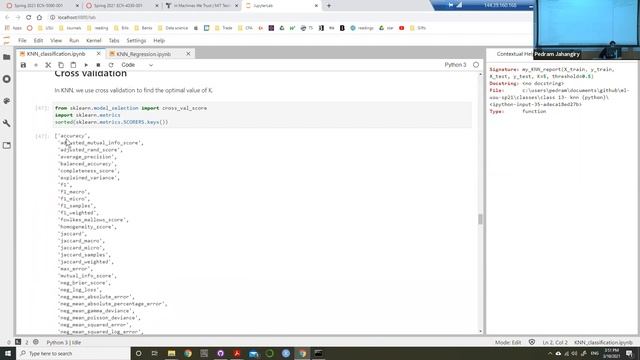Viewport: 640px width, 360px height.
Task: Click the kernel status circle indicator
Action: [476, 64]
